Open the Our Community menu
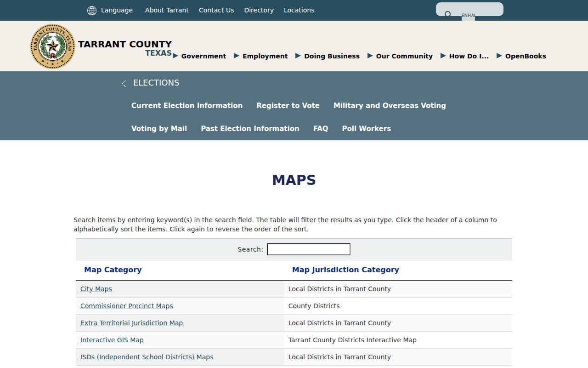 click(x=404, y=56)
